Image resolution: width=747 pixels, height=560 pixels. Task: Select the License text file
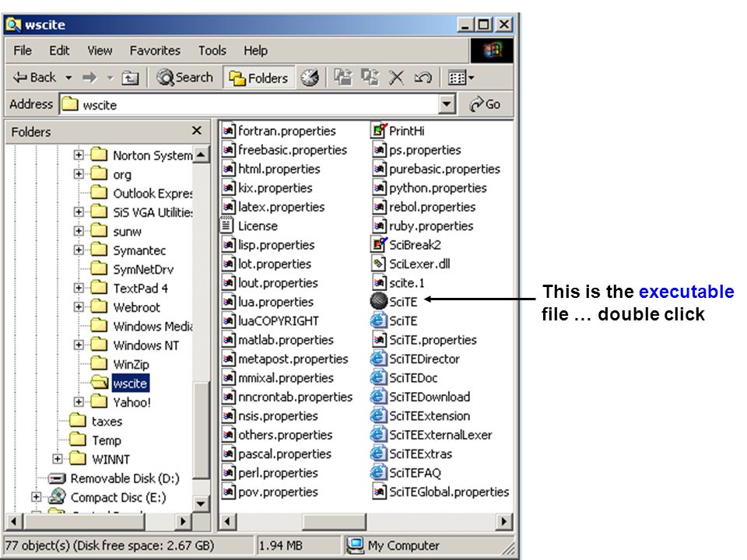pyautogui.click(x=249, y=226)
